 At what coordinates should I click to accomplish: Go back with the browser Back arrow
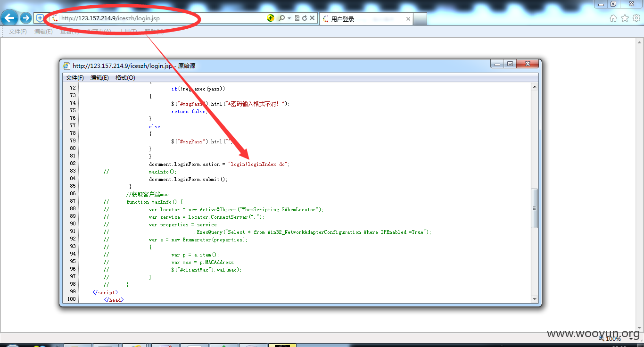[10, 18]
